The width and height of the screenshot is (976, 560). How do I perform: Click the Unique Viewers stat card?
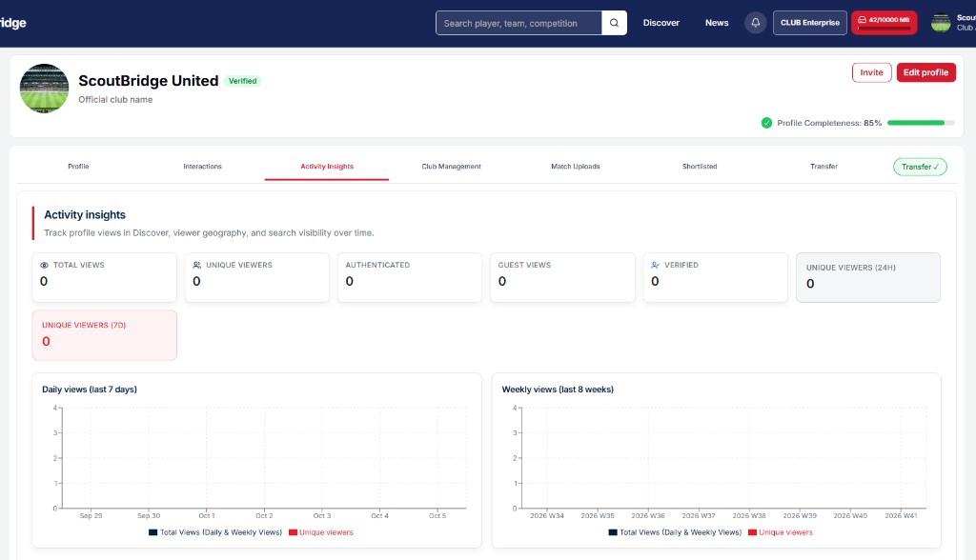pyautogui.click(x=257, y=277)
